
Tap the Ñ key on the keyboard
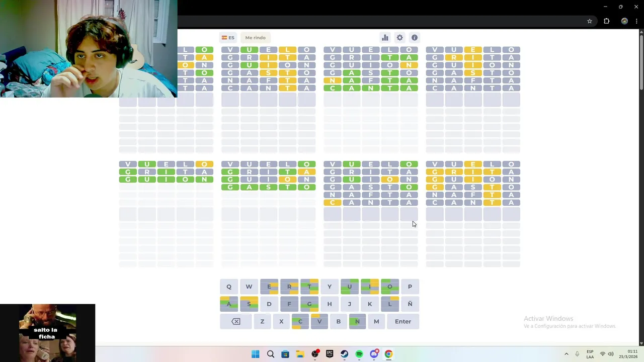(x=410, y=304)
